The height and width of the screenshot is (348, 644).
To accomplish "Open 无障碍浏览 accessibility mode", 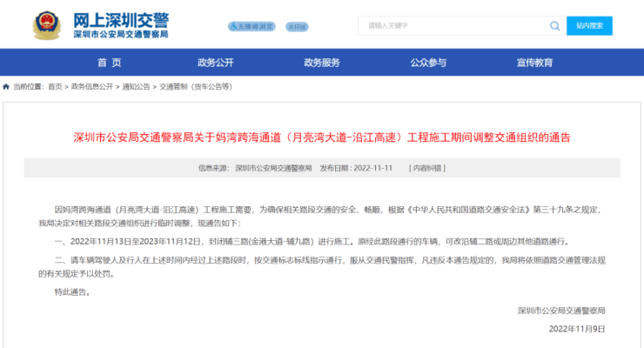I will (252, 26).
